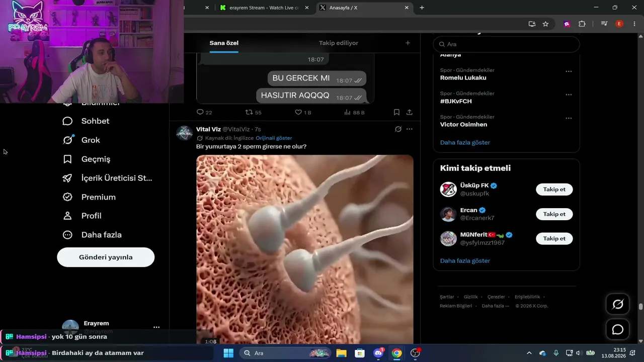Open the Şartlar footer link
The height and width of the screenshot is (362, 644).
(447, 297)
